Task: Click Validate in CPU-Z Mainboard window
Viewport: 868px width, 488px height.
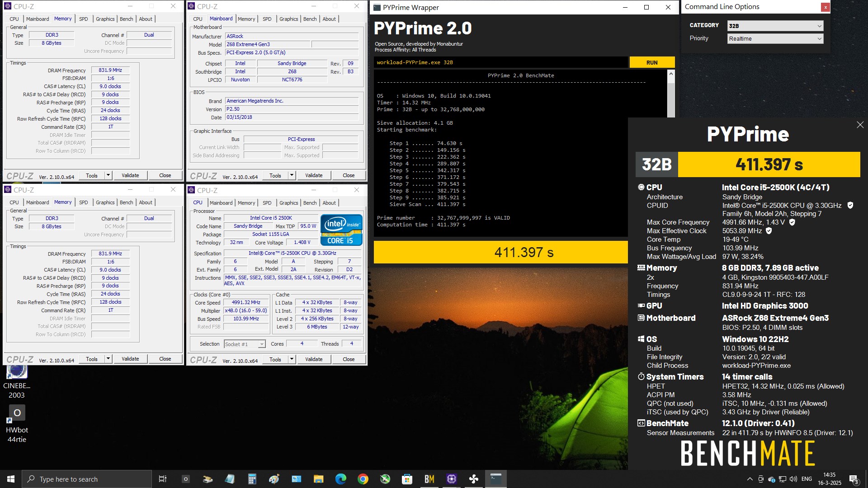Action: 314,175
